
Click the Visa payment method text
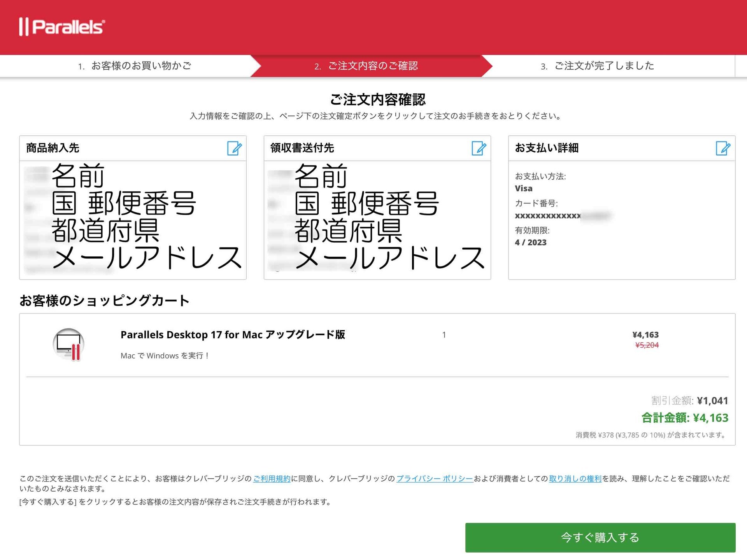click(x=524, y=188)
